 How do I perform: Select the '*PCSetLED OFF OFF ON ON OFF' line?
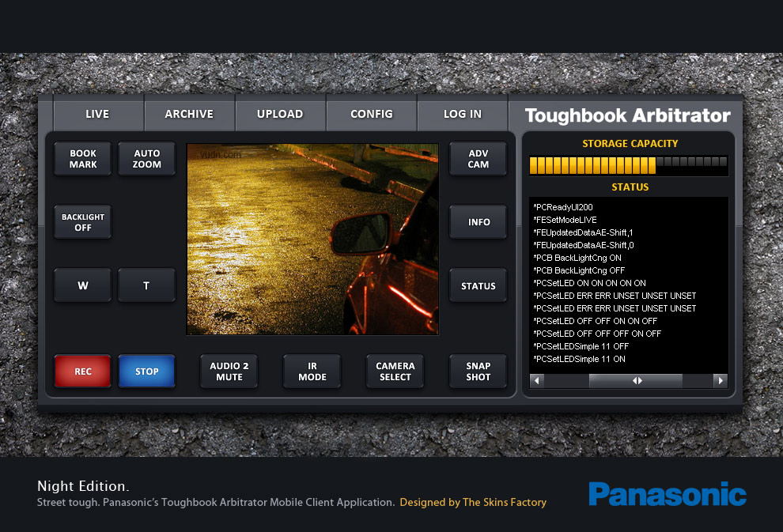[596, 321]
